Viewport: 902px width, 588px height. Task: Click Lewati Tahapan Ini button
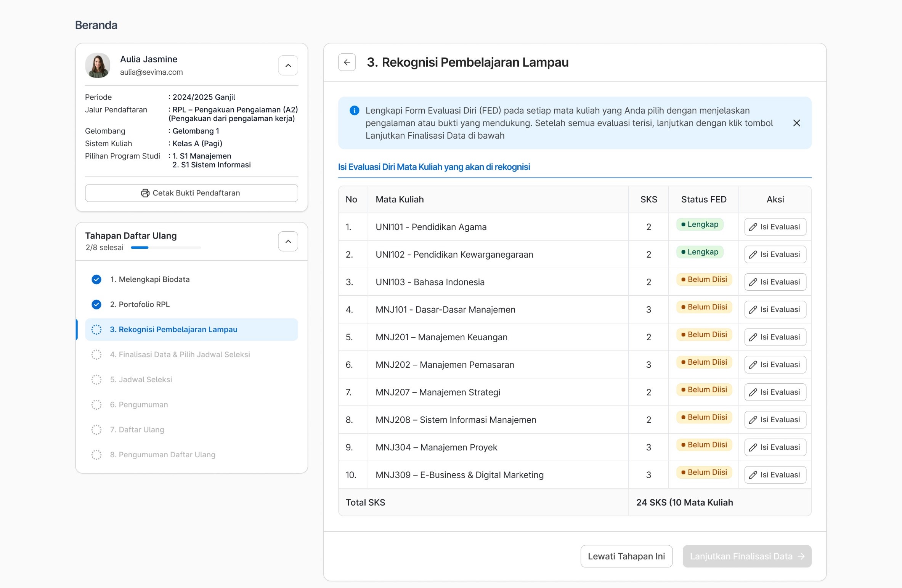[x=626, y=556]
